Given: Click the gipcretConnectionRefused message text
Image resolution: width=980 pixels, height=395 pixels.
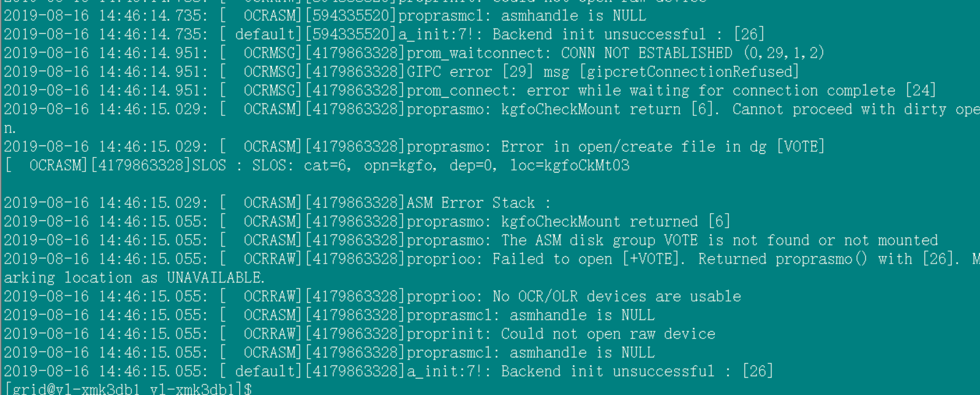Looking at the screenshot, I should pyautogui.click(x=689, y=72).
